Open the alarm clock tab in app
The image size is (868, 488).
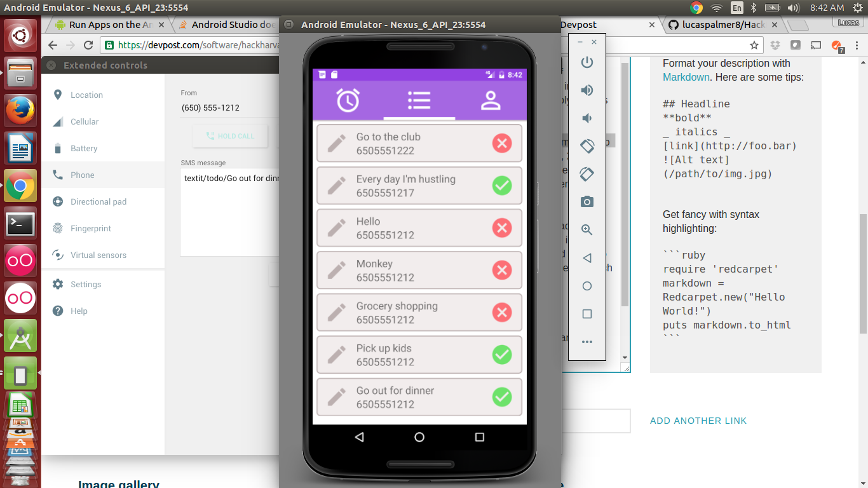tap(348, 100)
